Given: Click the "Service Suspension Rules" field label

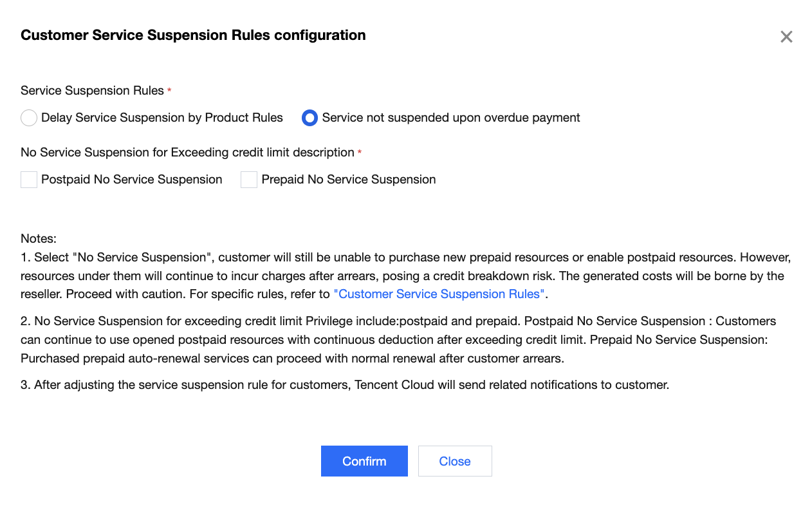Looking at the screenshot, I should click(x=92, y=91).
